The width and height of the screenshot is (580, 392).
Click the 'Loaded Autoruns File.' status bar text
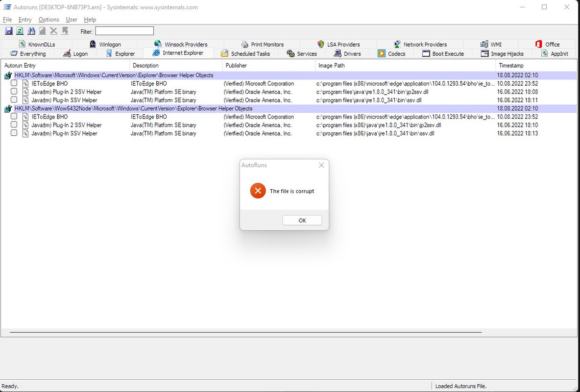(461, 386)
